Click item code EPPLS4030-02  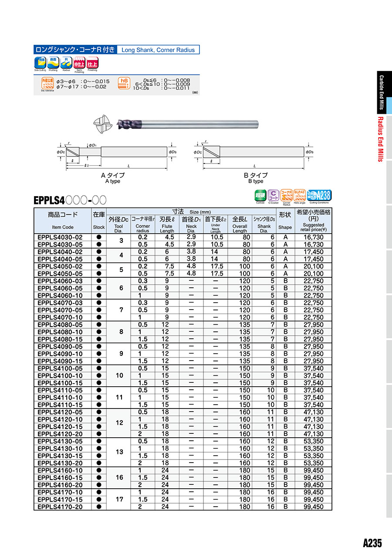point(60,237)
